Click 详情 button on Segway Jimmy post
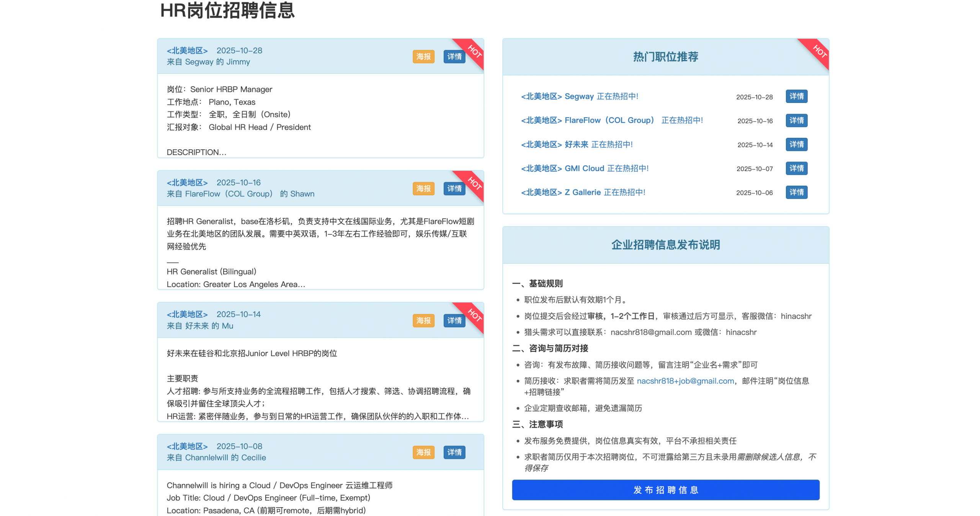This screenshot has width=980, height=516. click(454, 57)
